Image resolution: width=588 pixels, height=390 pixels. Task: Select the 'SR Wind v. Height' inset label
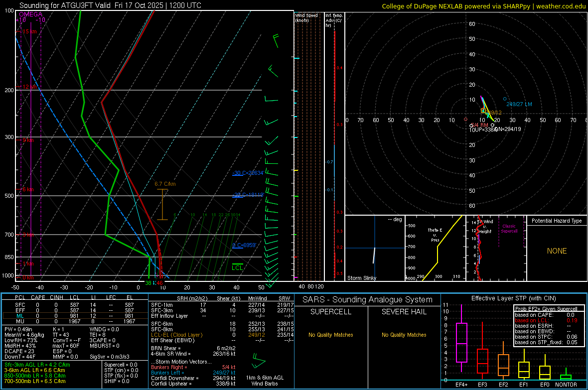[x=485, y=227]
